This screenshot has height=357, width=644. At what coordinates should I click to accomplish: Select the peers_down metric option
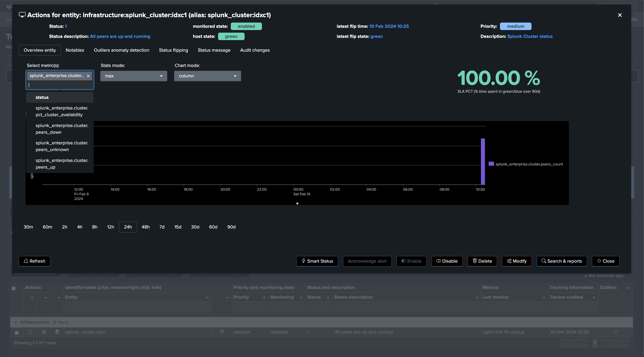(x=60, y=129)
